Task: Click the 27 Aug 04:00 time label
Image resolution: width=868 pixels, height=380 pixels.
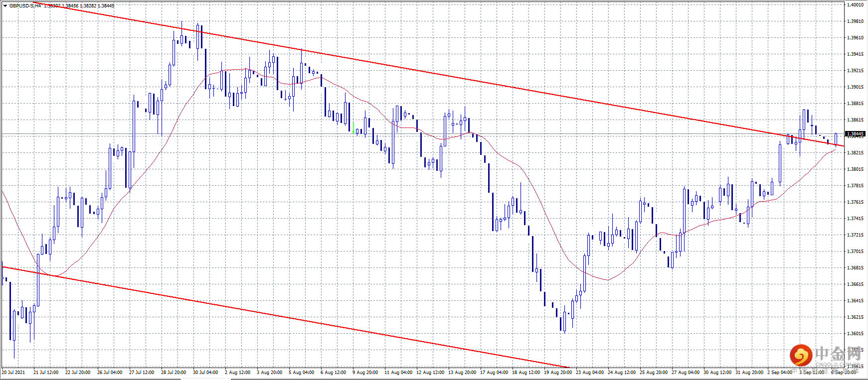Action: pyautogui.click(x=686, y=372)
